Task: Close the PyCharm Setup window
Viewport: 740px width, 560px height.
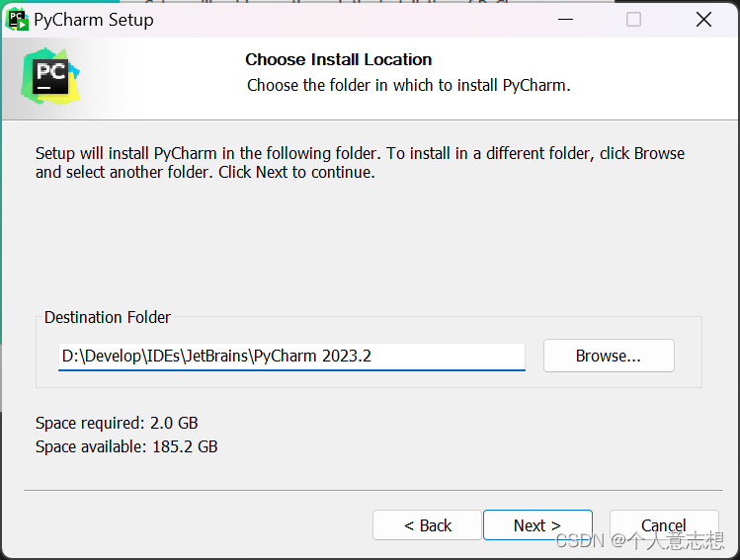Action: tap(703, 20)
